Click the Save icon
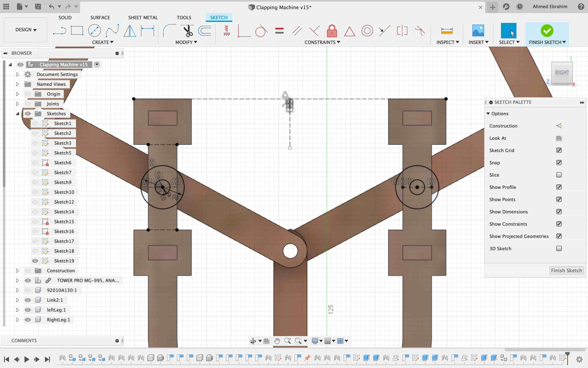 [38, 7]
